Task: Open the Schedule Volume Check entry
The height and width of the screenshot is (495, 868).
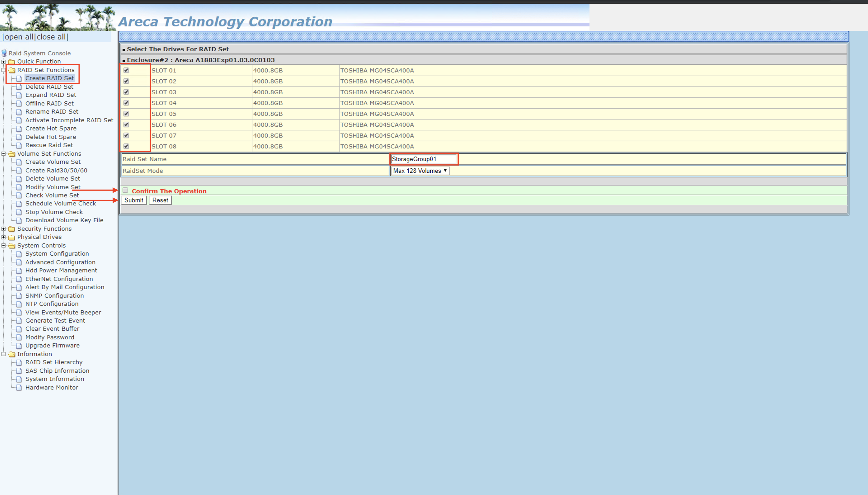Action: pos(61,204)
